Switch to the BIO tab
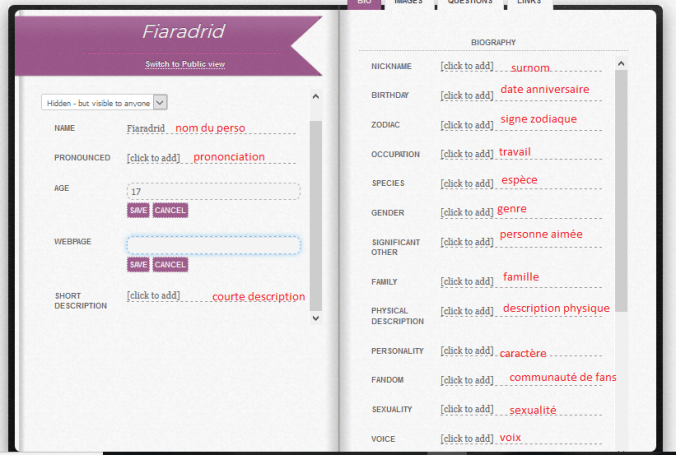 [364, 3]
